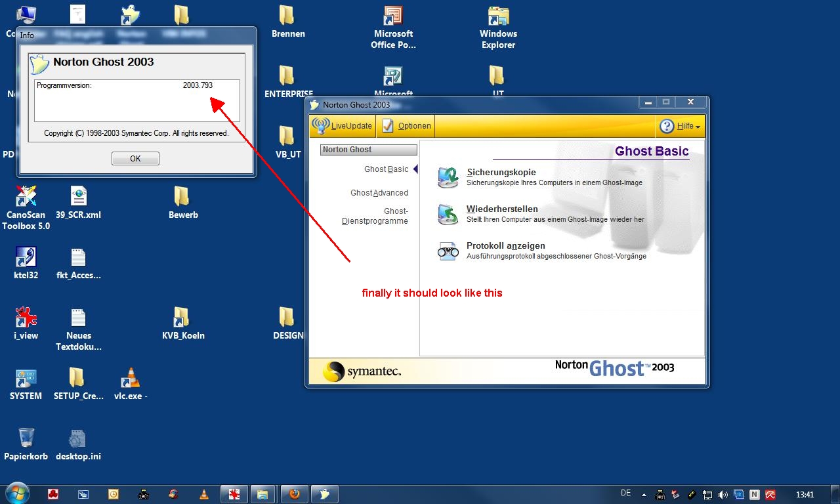Click the Norton Ghost header button

(368, 150)
